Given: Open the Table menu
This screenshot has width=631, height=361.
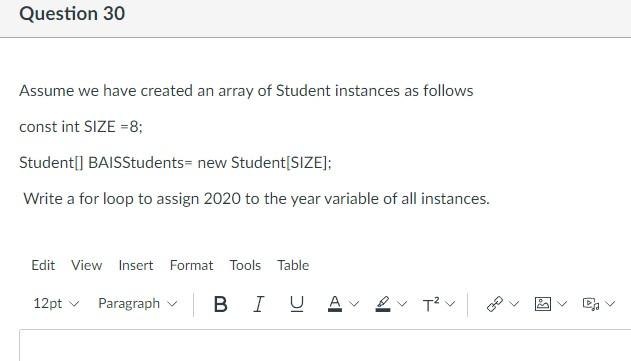Looking at the screenshot, I should tap(293, 266).
